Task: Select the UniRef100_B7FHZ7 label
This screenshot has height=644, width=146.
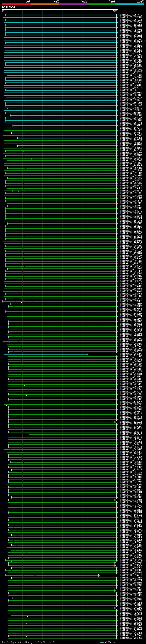Action: 131,98
